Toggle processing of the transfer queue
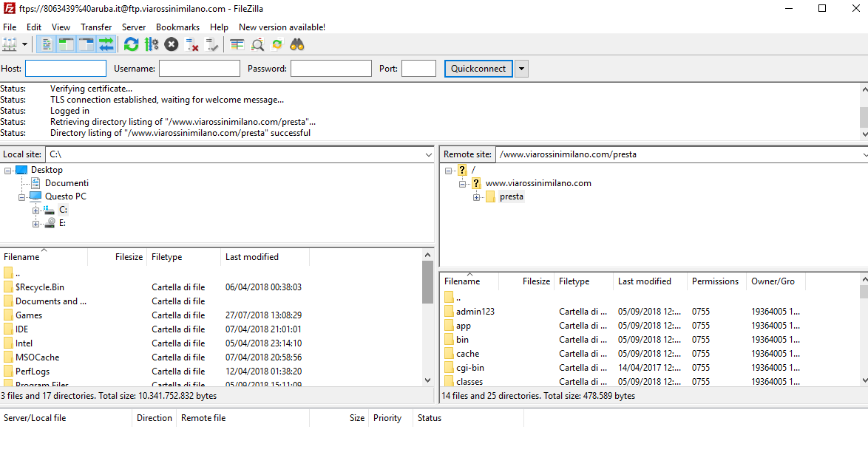The width and height of the screenshot is (868, 452). pos(151,44)
